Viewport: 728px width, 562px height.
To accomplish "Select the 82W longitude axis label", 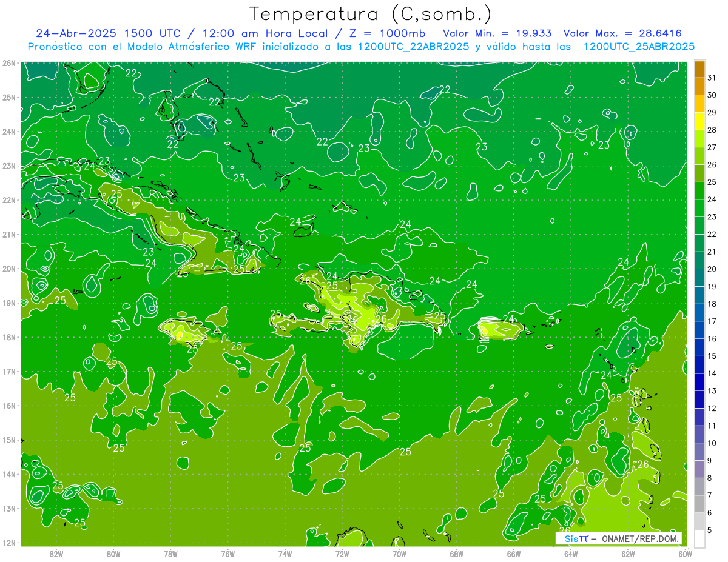I will click(x=56, y=554).
